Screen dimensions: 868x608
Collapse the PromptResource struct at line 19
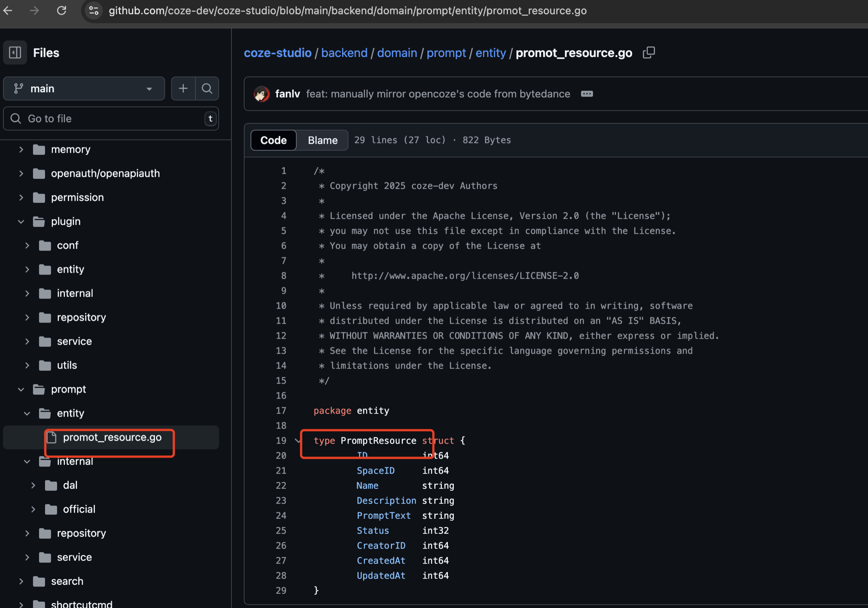[298, 440]
